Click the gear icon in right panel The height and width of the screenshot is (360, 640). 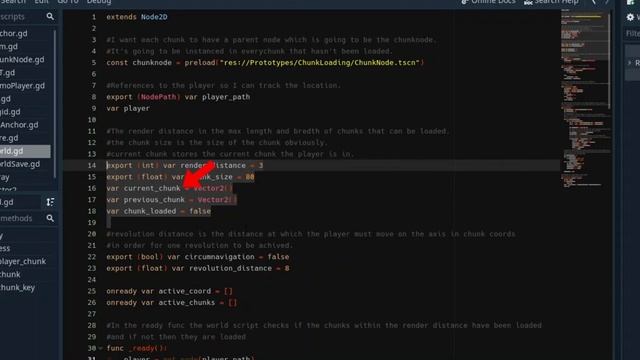(630, 17)
